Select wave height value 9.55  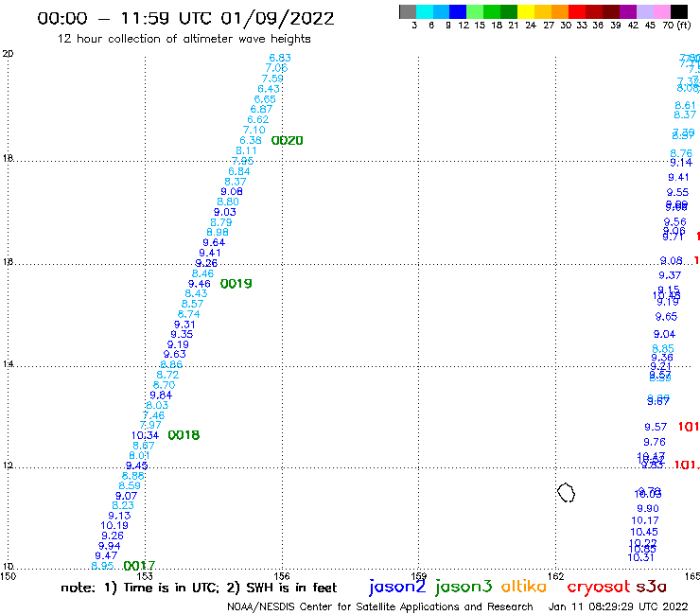pyautogui.click(x=677, y=192)
